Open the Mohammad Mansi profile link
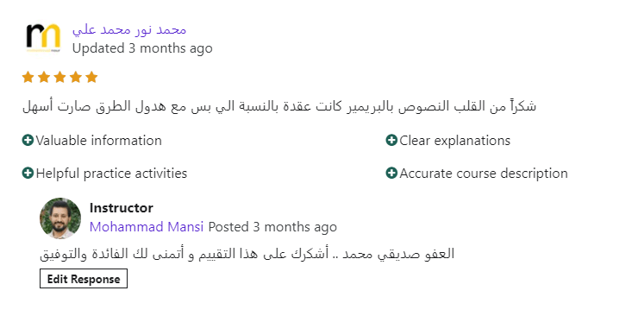 (147, 227)
